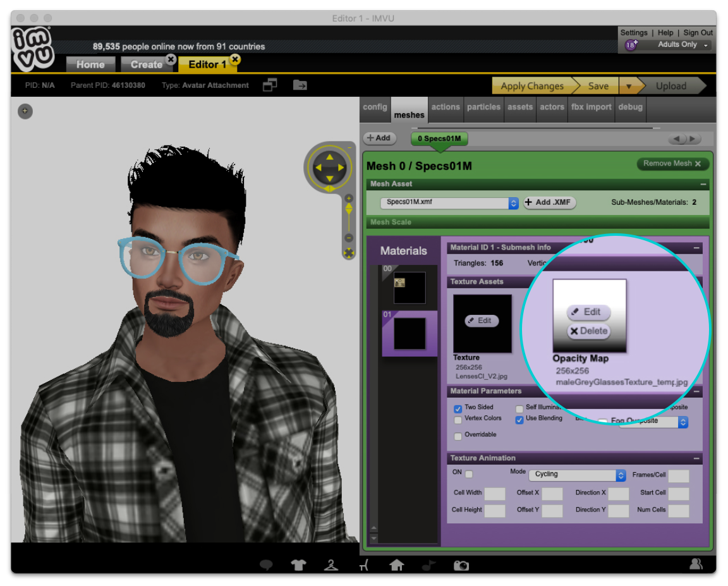Open the chat bubble icon
The height and width of the screenshot is (586, 728).
tap(266, 565)
